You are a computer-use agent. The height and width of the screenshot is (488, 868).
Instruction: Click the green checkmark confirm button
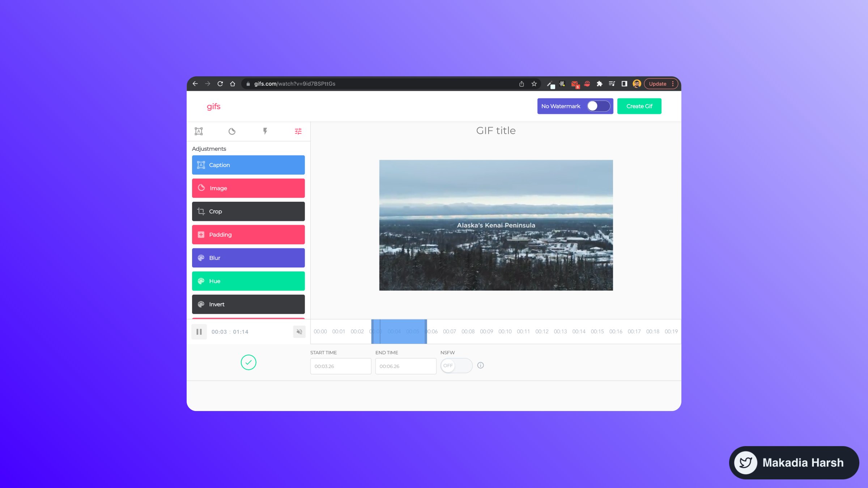click(248, 362)
